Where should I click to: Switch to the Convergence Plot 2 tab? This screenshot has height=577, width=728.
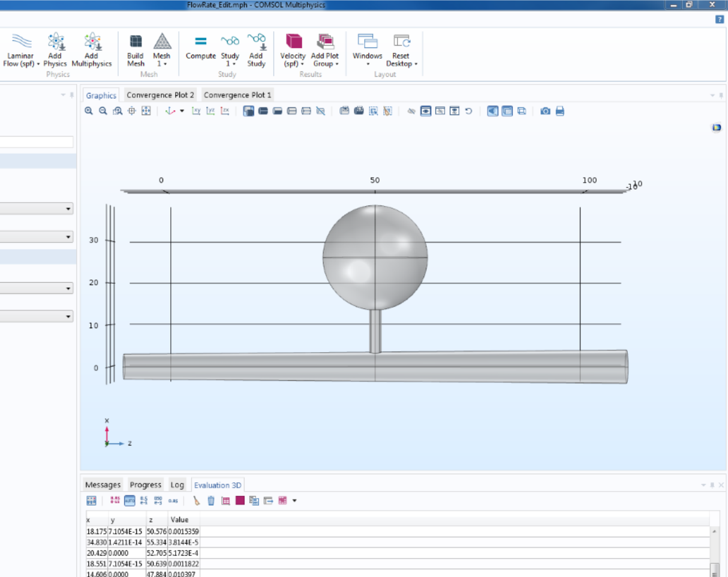tap(160, 95)
